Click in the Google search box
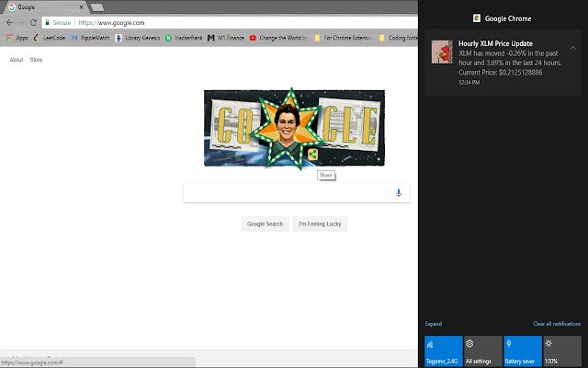 pos(288,193)
